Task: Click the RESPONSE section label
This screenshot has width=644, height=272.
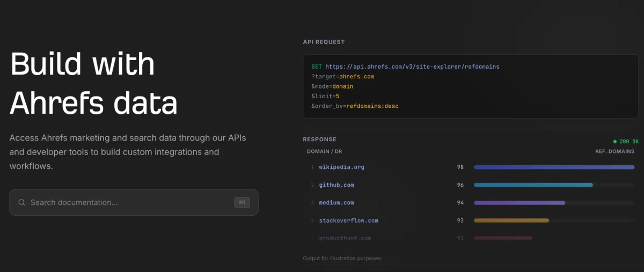Action: coord(319,139)
